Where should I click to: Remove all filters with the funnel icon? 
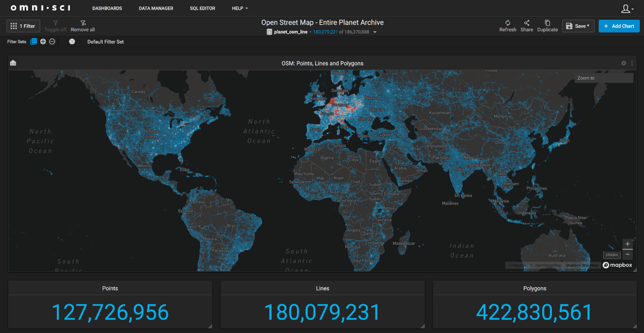tap(83, 23)
